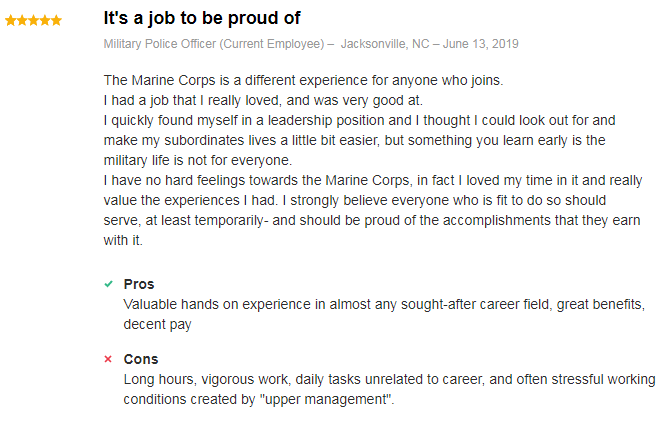Click the "Military Police Officer" job title
Viewport: 660px width, 424px height.
[x=159, y=44]
